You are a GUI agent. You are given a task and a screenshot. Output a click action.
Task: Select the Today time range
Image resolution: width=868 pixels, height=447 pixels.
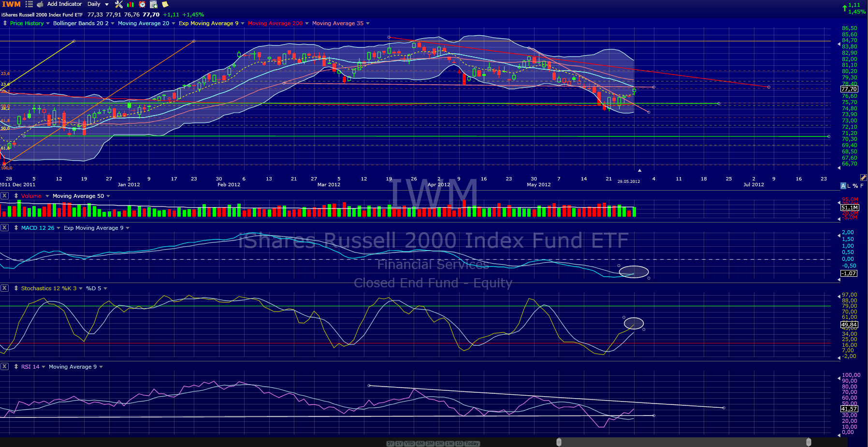point(472,444)
